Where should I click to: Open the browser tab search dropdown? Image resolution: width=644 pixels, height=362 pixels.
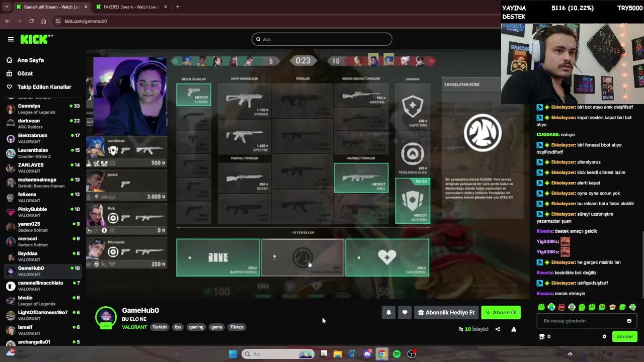7,7
